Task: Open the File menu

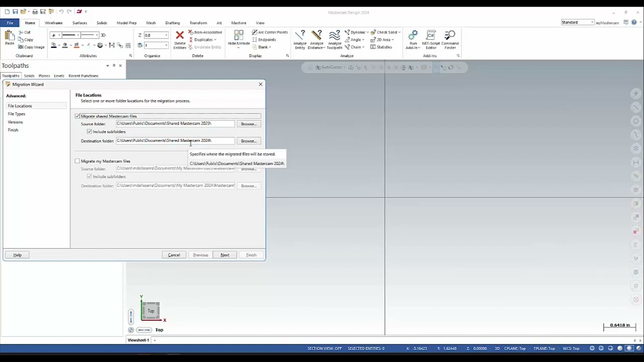Action: click(10, 23)
